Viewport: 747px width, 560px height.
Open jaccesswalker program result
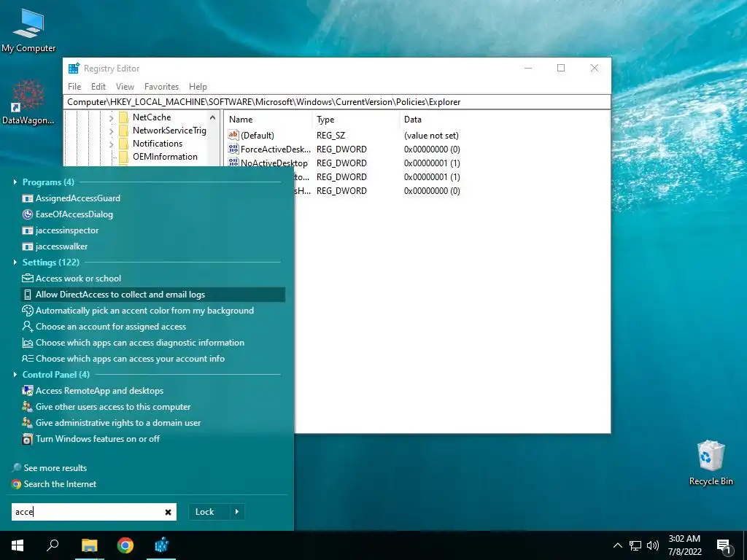pos(55,246)
